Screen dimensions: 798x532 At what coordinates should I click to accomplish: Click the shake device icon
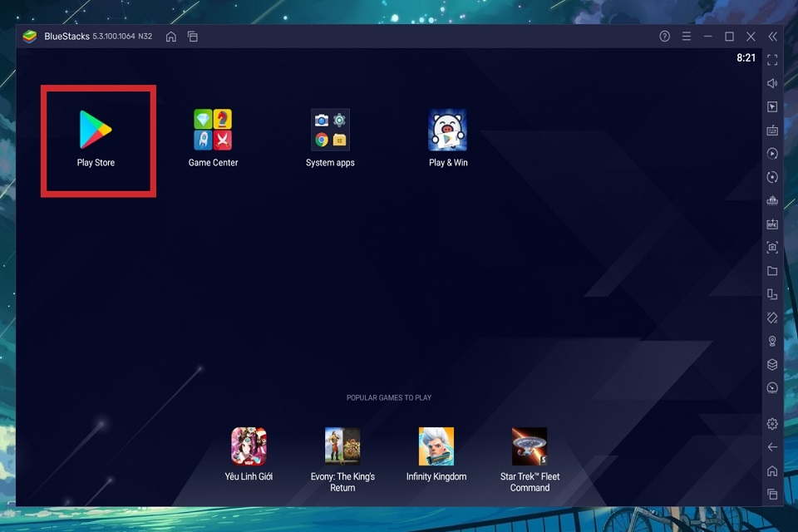(772, 318)
